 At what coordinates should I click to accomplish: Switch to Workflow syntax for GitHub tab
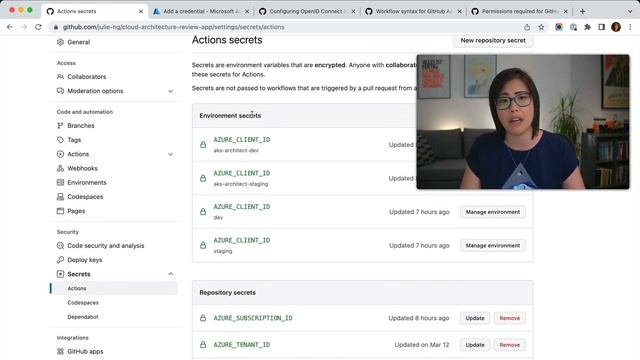414,11
